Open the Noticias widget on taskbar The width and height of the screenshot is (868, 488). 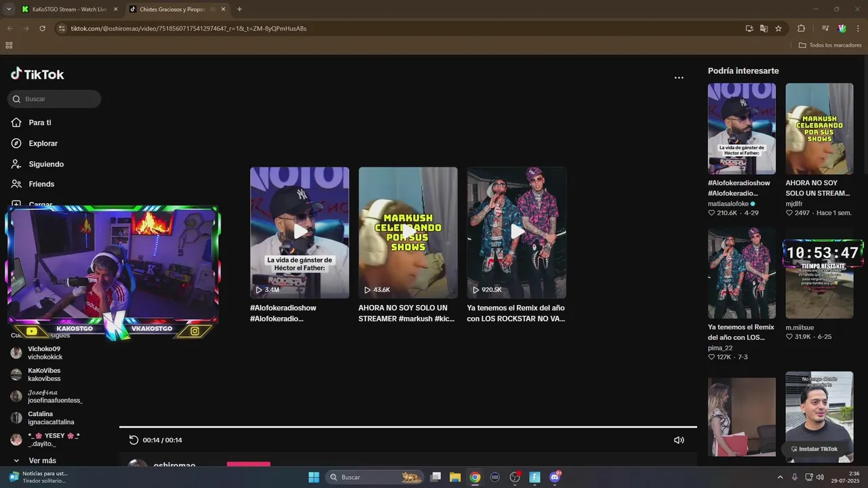(x=39, y=477)
